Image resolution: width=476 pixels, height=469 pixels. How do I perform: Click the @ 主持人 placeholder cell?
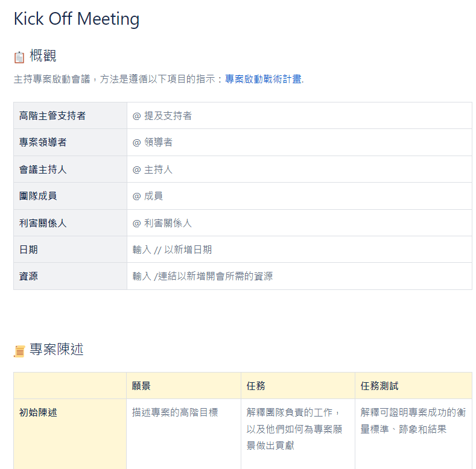click(x=153, y=169)
